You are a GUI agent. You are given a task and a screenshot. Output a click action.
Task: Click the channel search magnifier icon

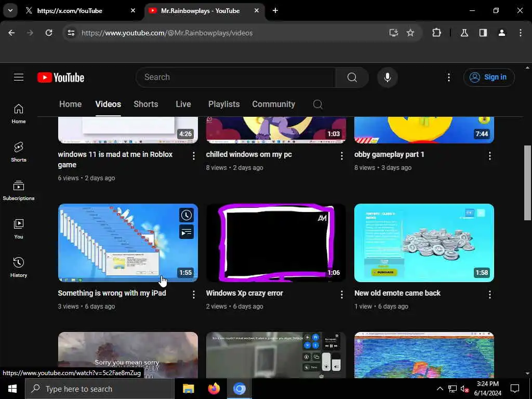(x=317, y=104)
